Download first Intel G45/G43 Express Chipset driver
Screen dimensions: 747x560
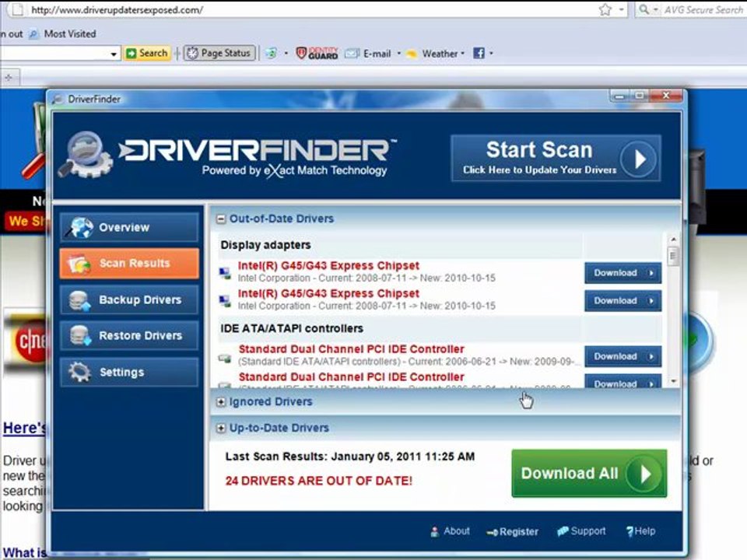click(x=622, y=273)
